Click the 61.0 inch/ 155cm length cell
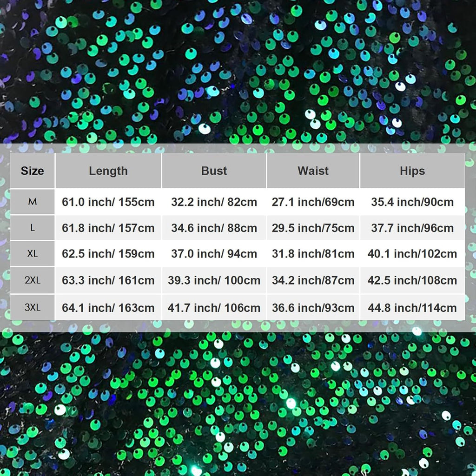The image size is (476, 476). click(x=108, y=202)
